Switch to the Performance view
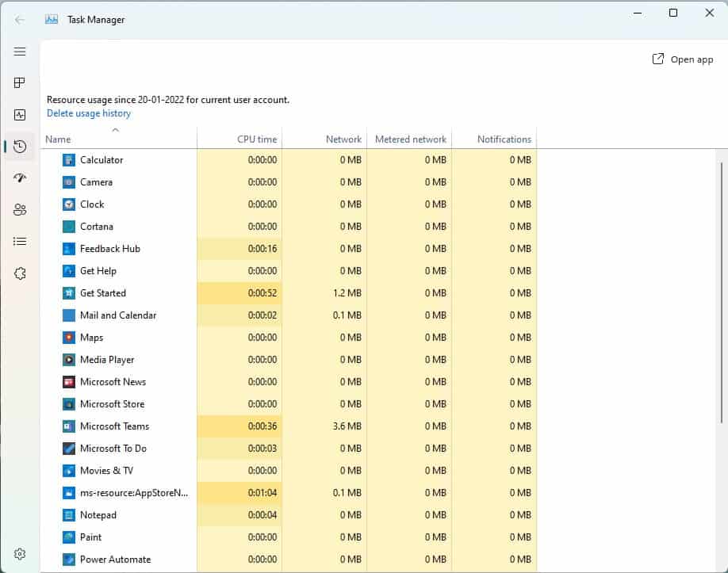728x573 pixels. [20, 114]
